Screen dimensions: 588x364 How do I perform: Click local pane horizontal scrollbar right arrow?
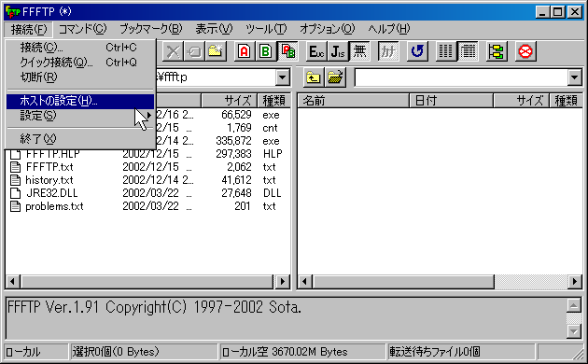tap(283, 281)
